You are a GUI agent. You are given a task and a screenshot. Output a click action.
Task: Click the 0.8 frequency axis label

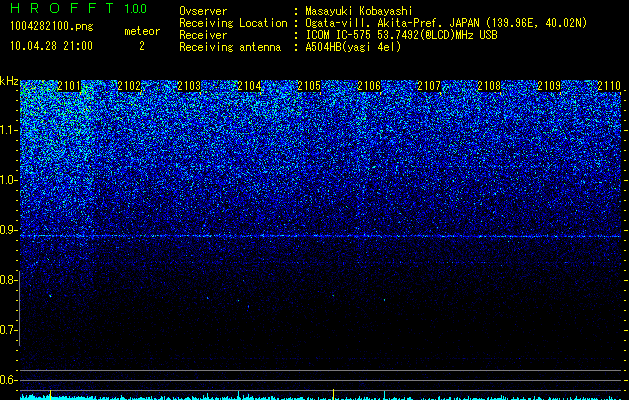(x=8, y=280)
